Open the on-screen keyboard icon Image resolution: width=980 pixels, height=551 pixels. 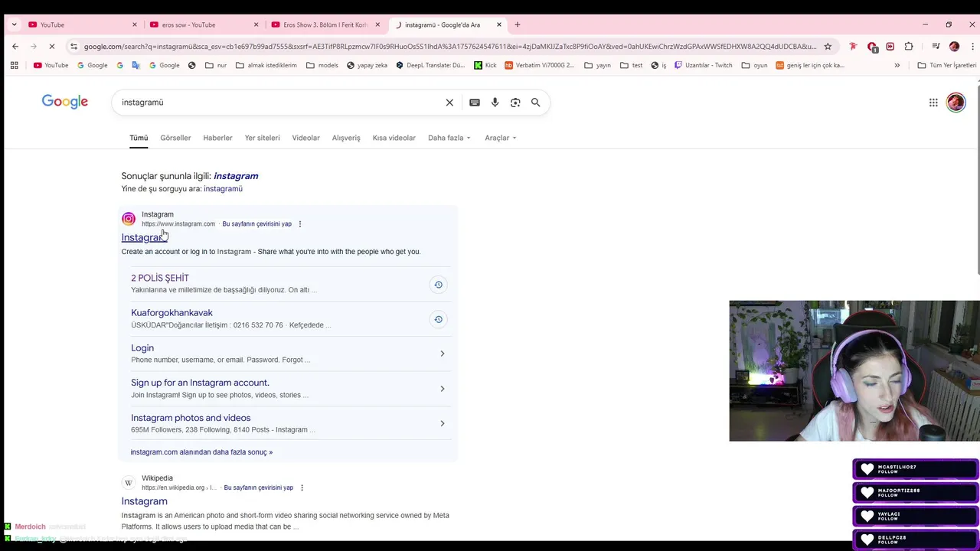tap(475, 103)
